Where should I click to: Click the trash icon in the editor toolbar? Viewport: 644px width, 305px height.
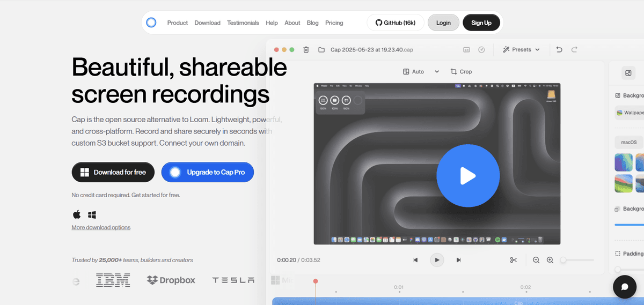[306, 49]
